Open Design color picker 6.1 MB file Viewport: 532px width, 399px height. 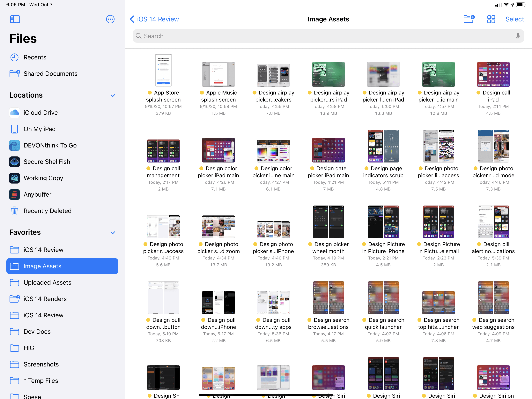[273, 151]
